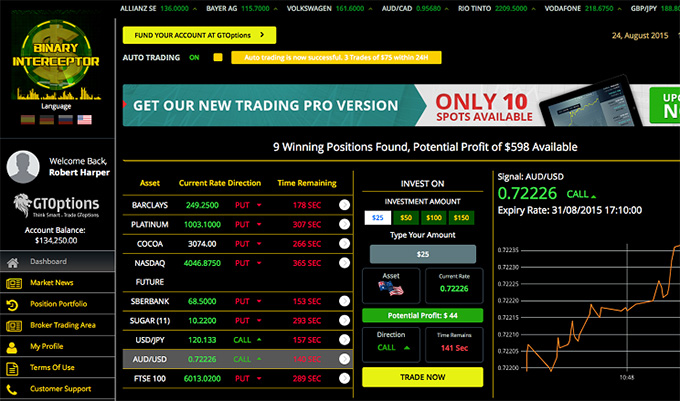
Task: Click the Broker Trading Area icon
Action: 14,326
